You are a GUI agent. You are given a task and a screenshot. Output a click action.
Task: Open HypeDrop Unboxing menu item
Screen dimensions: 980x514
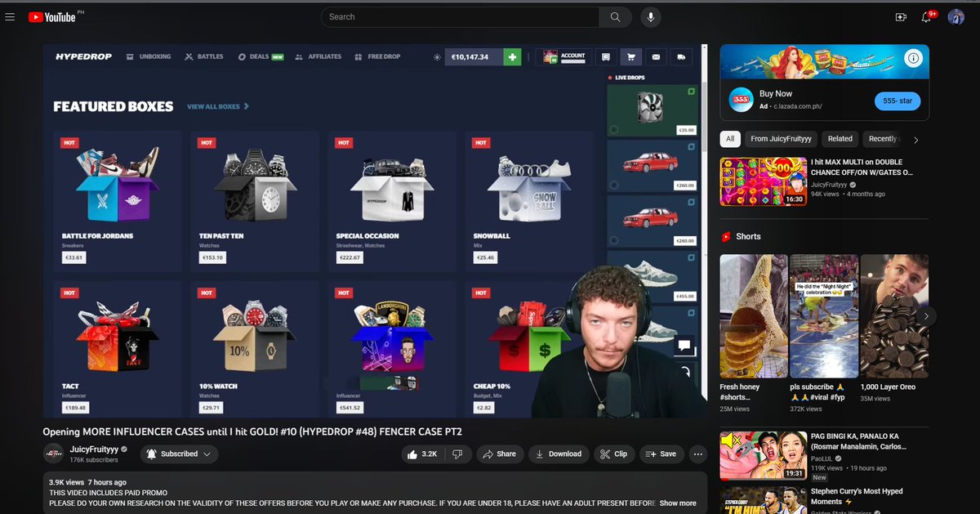point(149,57)
